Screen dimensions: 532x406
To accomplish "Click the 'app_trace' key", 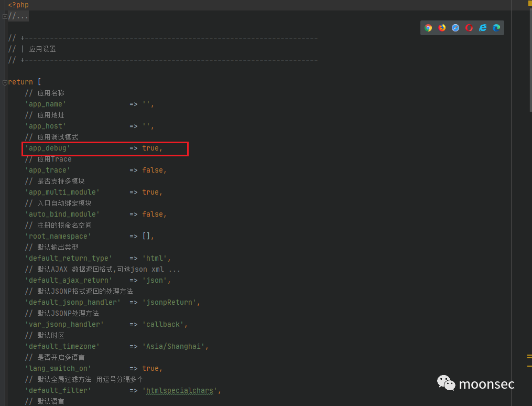I will click(48, 170).
